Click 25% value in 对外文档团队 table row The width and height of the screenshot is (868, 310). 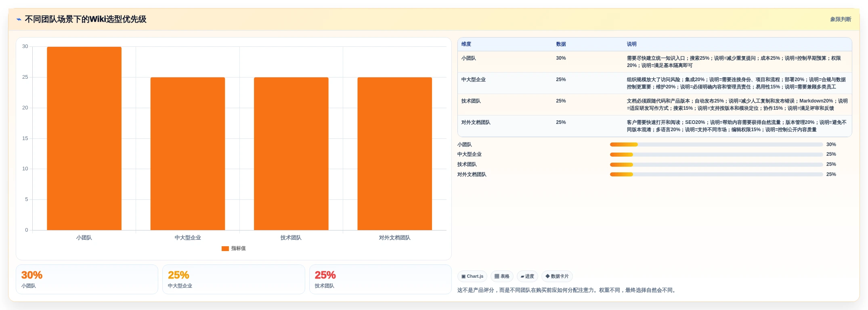tap(561, 122)
